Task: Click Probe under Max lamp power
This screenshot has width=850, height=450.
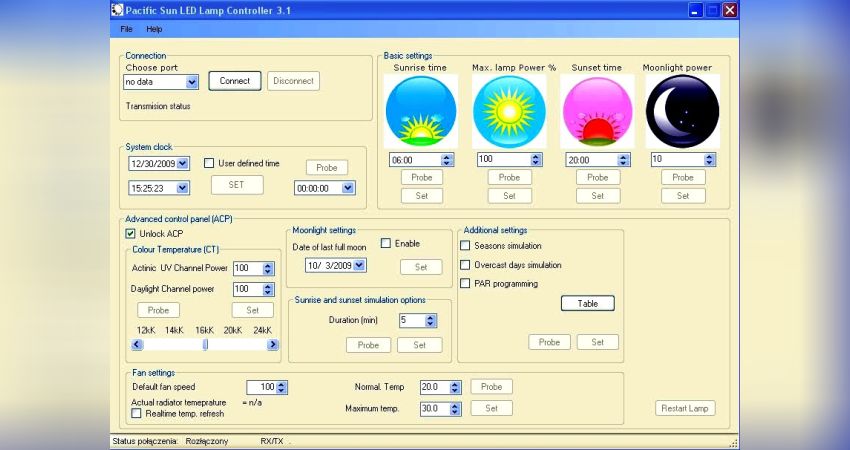Action: [x=509, y=177]
